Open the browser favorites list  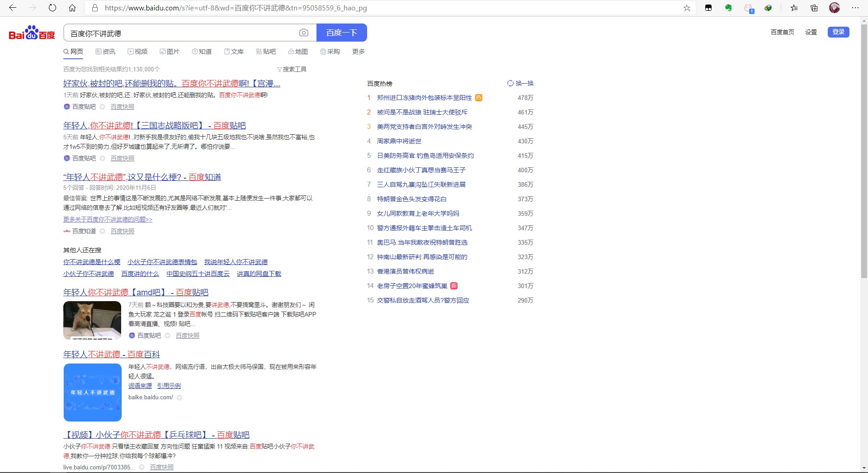tap(794, 8)
